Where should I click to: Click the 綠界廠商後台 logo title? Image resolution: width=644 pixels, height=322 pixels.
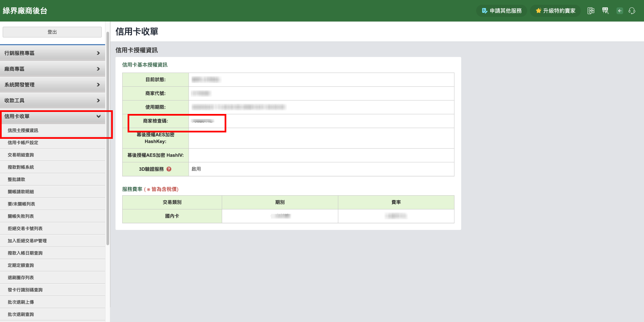(x=25, y=11)
